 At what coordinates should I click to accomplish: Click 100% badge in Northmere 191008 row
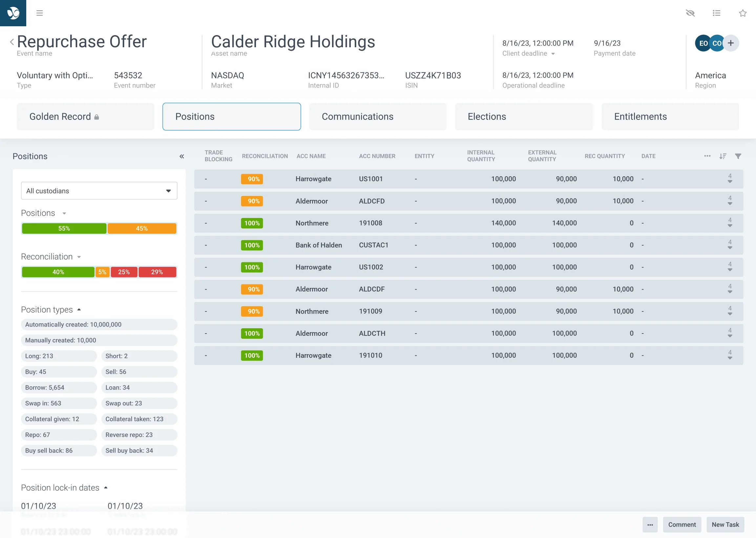(252, 223)
